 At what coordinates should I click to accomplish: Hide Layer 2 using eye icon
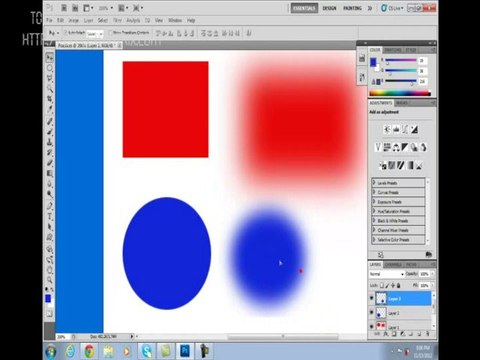(372, 312)
